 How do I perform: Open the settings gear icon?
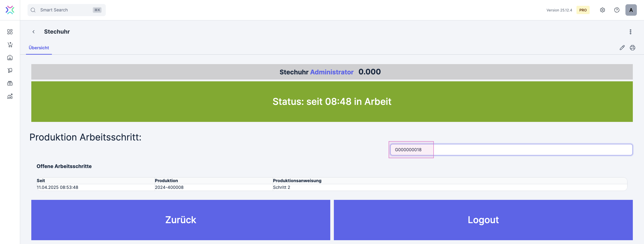point(602,10)
